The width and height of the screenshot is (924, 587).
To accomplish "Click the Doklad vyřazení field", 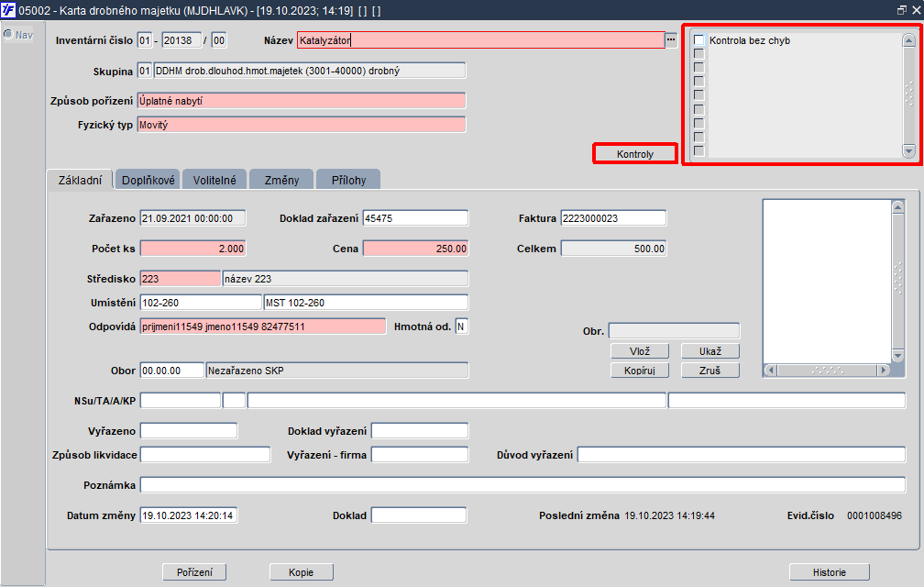I will pos(420,431).
